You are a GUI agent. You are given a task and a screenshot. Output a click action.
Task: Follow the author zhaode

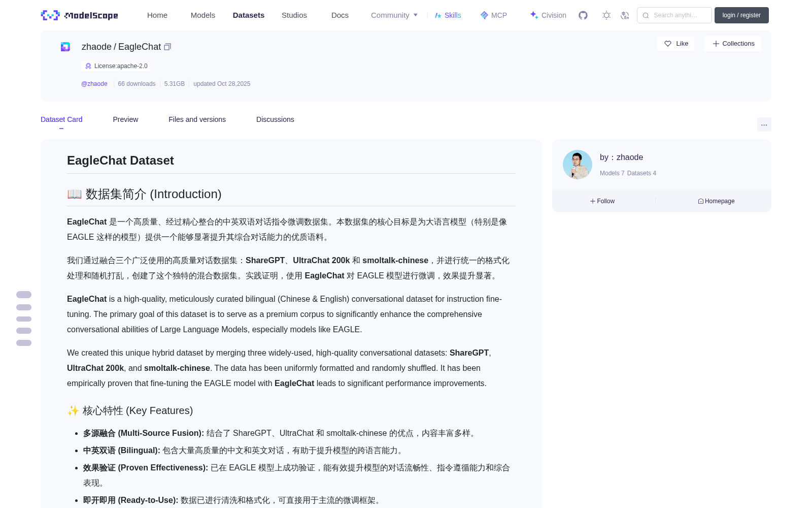coord(602,201)
